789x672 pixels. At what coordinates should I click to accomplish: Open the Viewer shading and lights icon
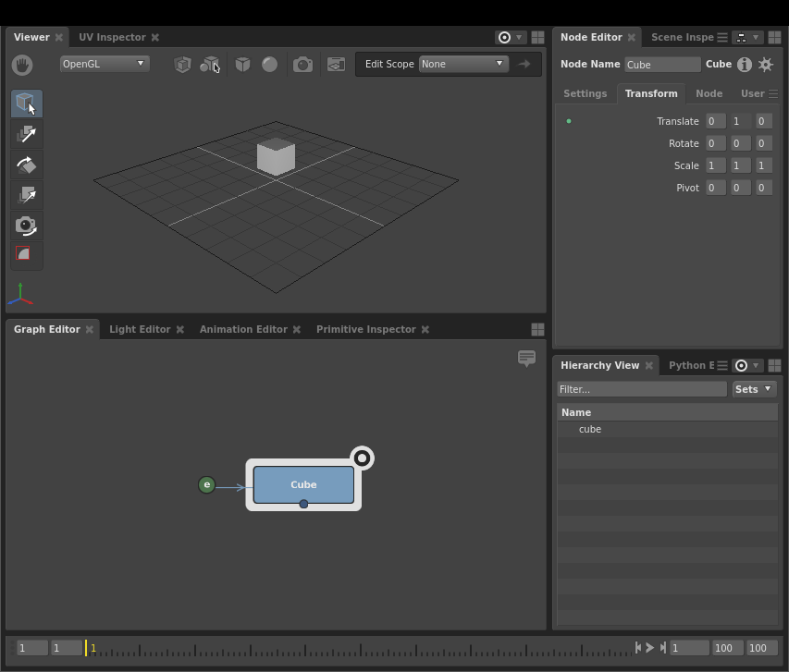pos(210,65)
